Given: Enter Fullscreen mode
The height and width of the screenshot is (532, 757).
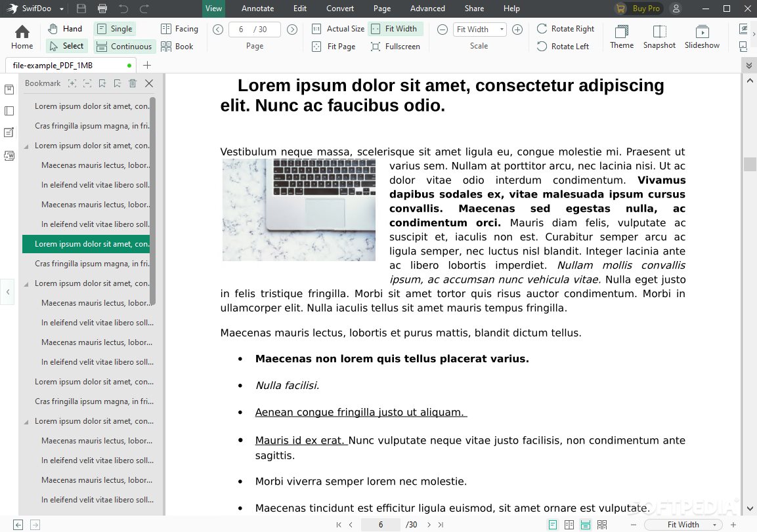Looking at the screenshot, I should coord(396,47).
